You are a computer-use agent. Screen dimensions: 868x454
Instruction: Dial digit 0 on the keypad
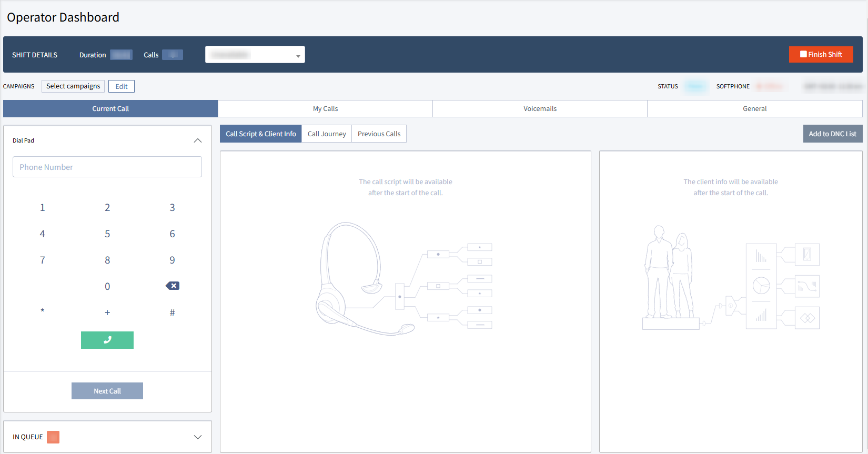(107, 287)
